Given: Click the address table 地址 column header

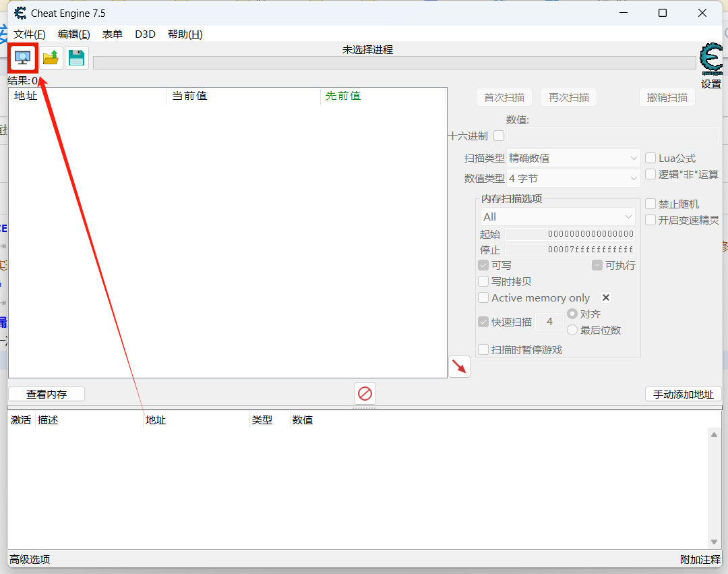Looking at the screenshot, I should pyautogui.click(x=196, y=420).
